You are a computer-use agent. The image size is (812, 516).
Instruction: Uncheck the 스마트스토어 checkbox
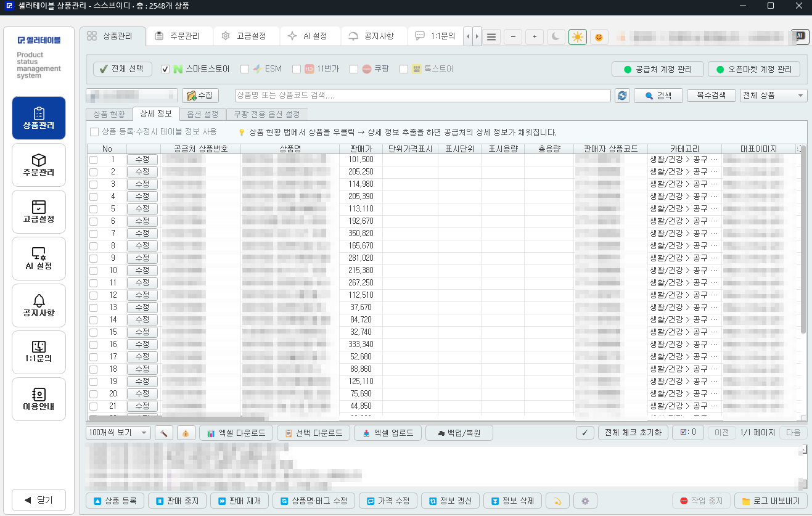click(165, 69)
